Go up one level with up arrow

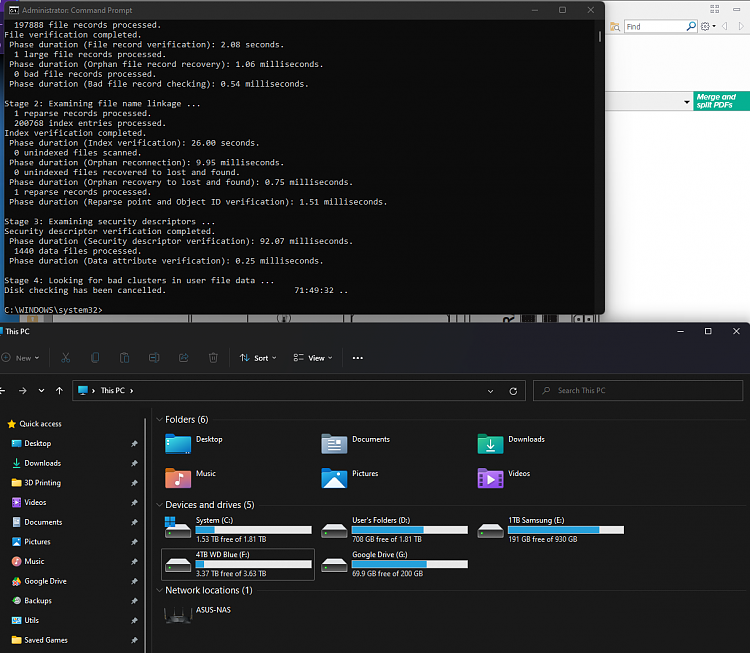coord(59,391)
